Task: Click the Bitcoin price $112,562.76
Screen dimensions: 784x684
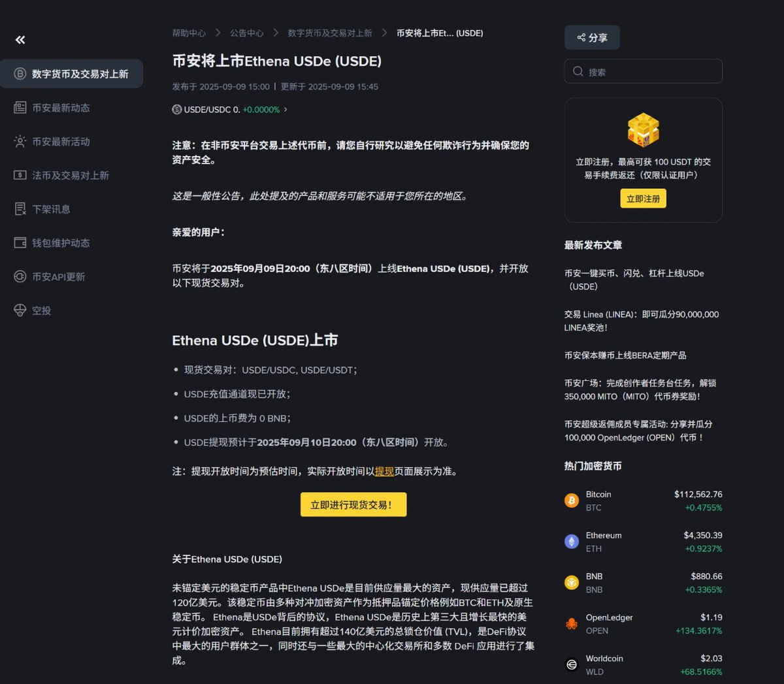Action: (698, 495)
